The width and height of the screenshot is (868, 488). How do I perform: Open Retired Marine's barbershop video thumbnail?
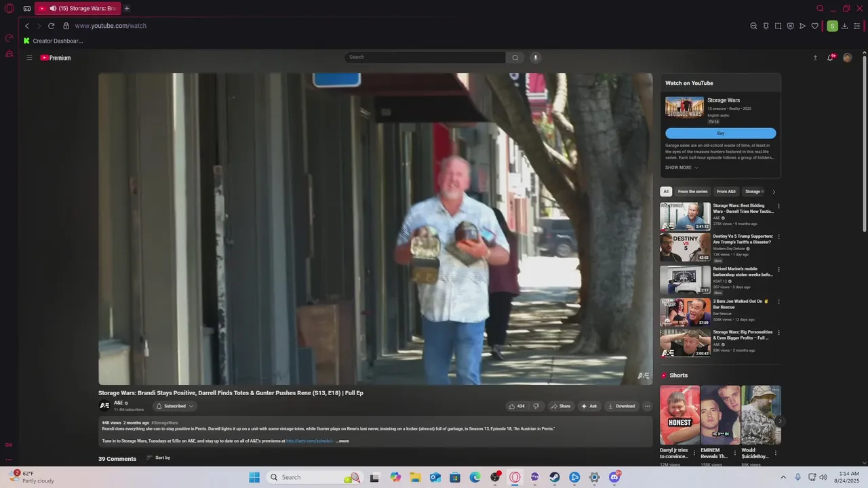tap(685, 280)
